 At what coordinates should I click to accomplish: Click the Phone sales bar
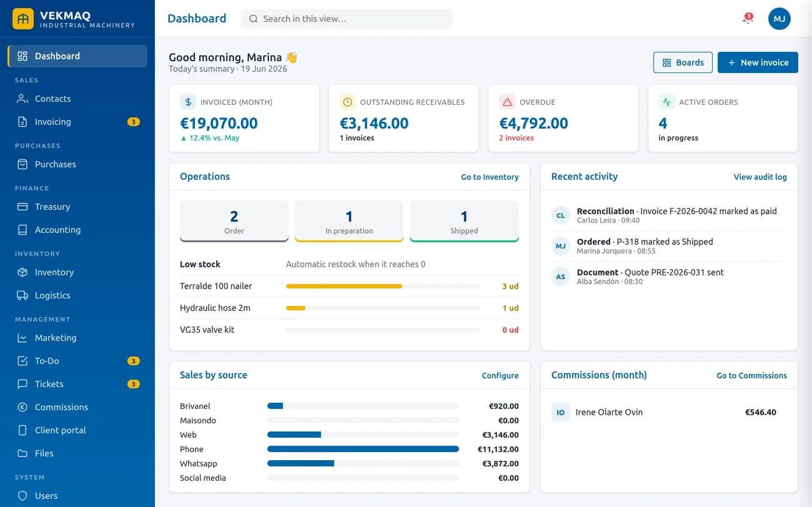363,449
